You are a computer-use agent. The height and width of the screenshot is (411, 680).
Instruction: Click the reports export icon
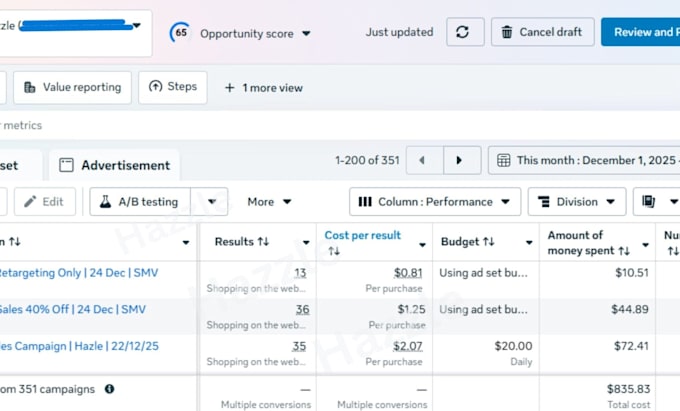click(649, 202)
